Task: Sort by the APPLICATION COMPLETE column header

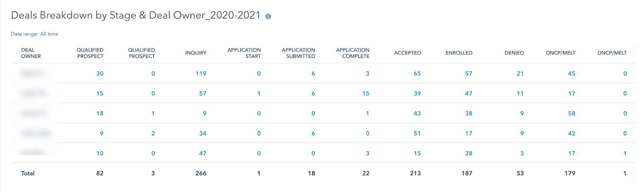Action: click(353, 53)
